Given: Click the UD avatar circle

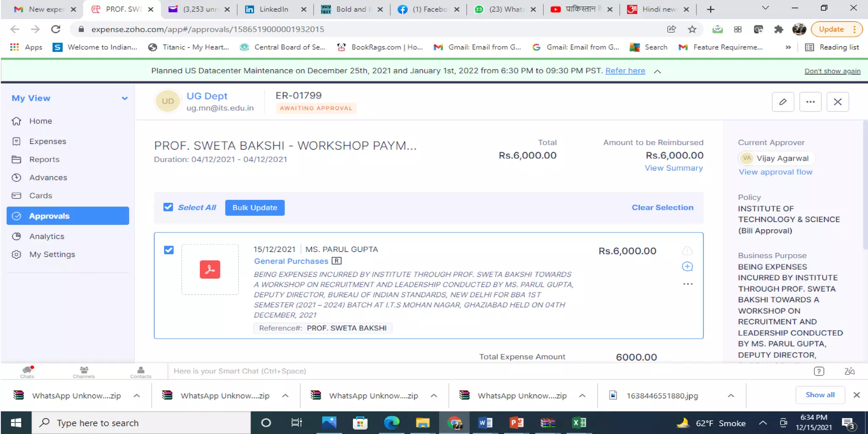Looking at the screenshot, I should click(168, 101).
